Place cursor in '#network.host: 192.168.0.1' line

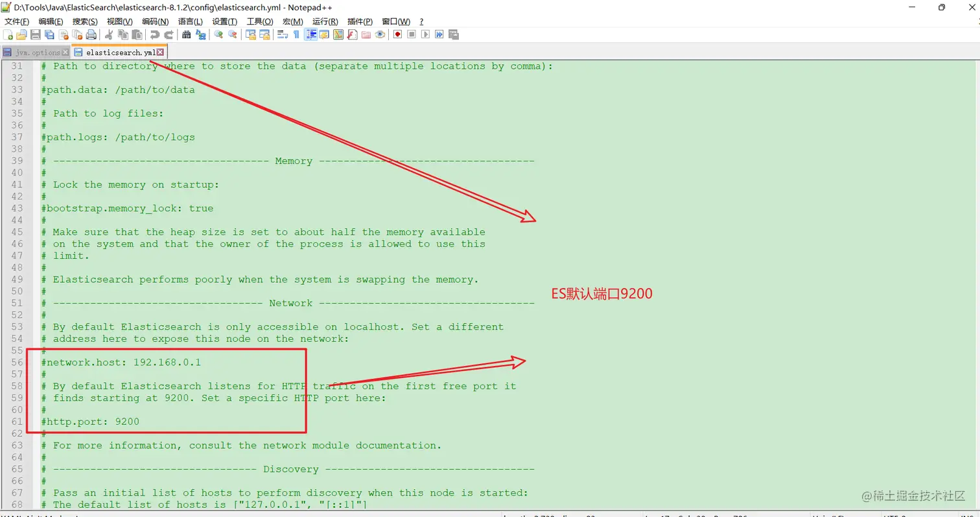coord(121,362)
